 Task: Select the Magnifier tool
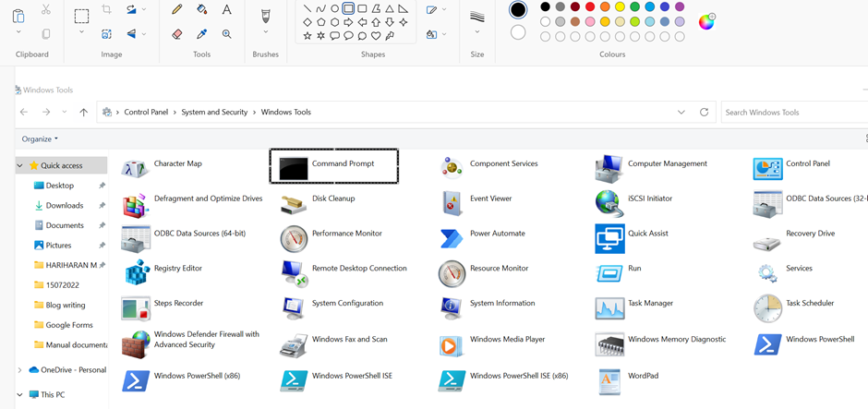point(226,34)
